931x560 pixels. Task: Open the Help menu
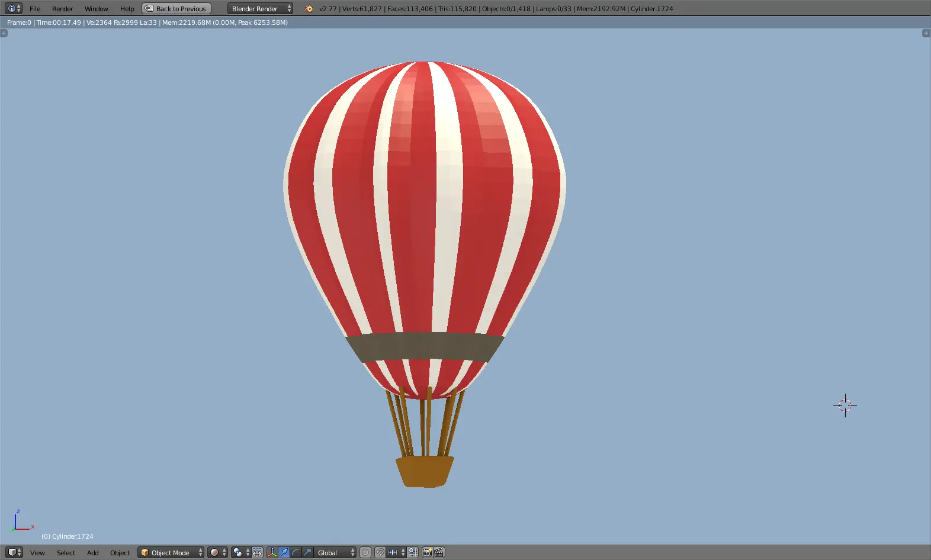coord(127,9)
